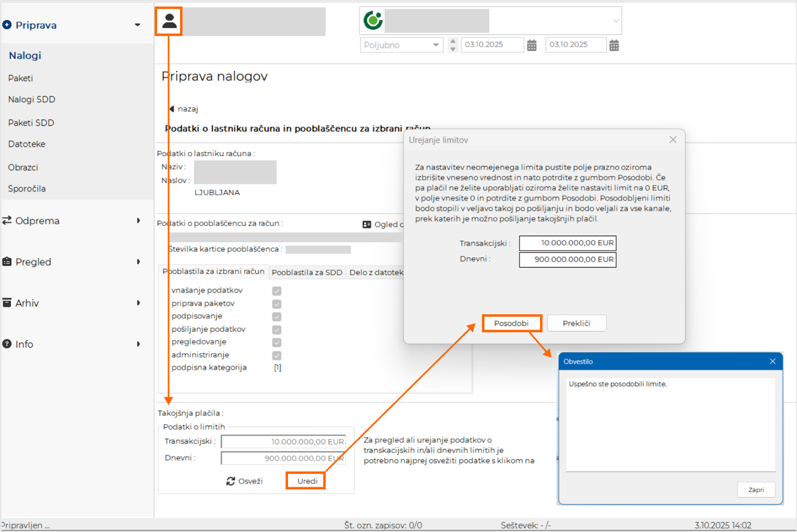This screenshot has height=532, width=797.
Task: Switch to Pooblastila za SDD tab
Action: (307, 272)
